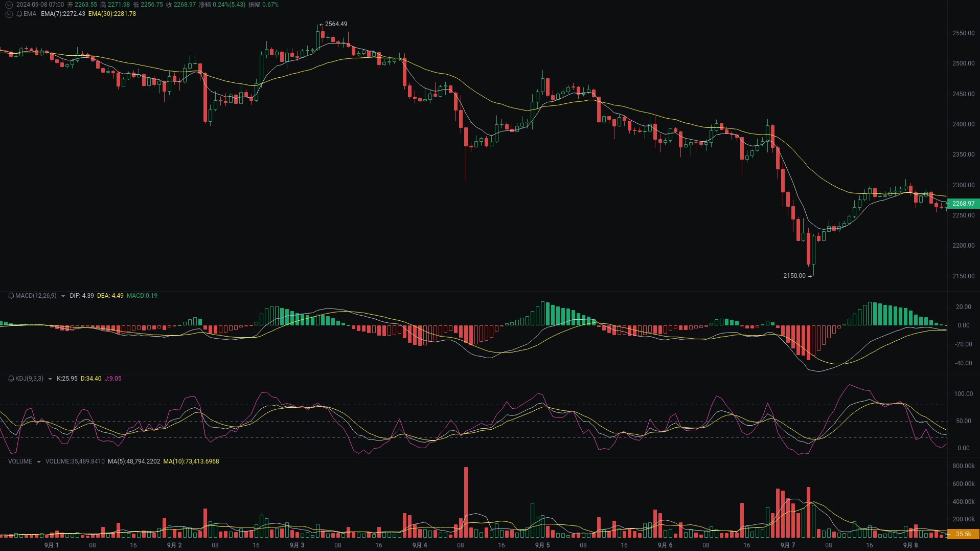This screenshot has height=551, width=980.
Task: Click the 9月 4 date label
Action: click(420, 545)
